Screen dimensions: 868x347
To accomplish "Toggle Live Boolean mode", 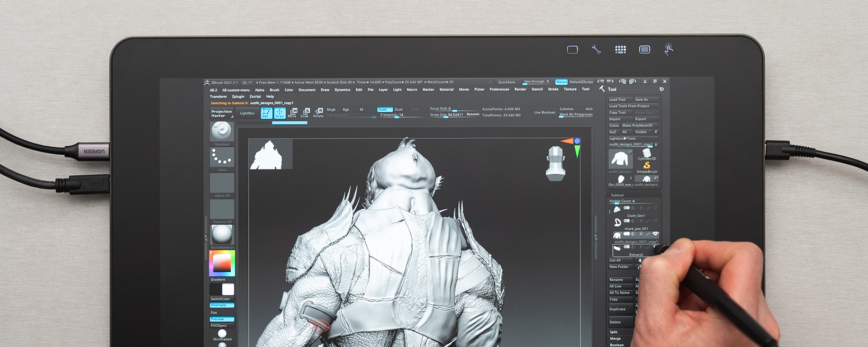I will pos(545,112).
